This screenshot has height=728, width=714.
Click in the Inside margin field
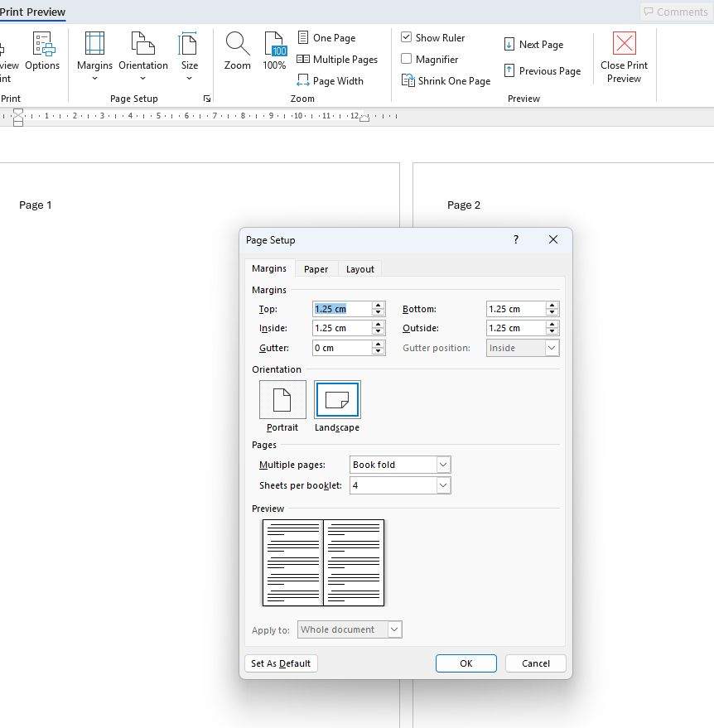[x=342, y=328]
